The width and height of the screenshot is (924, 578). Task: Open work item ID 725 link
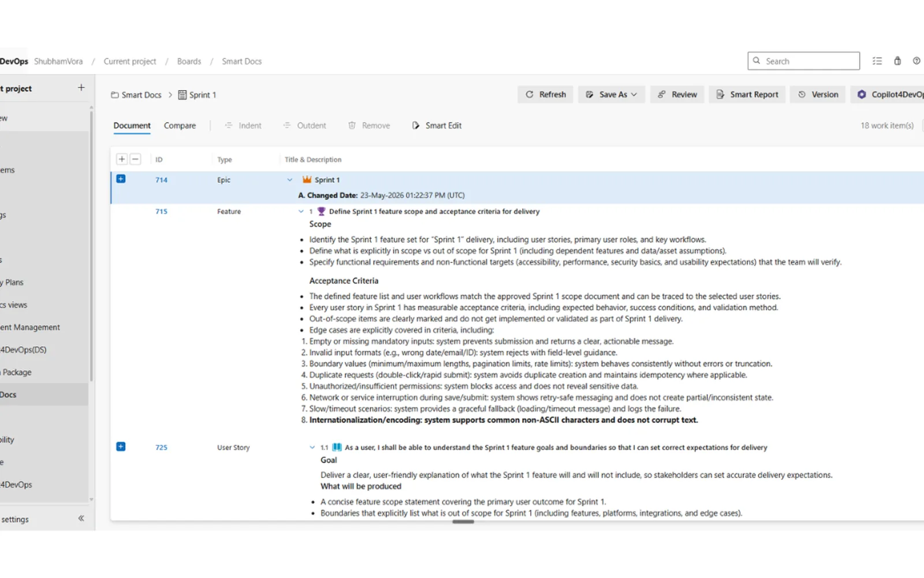(161, 447)
